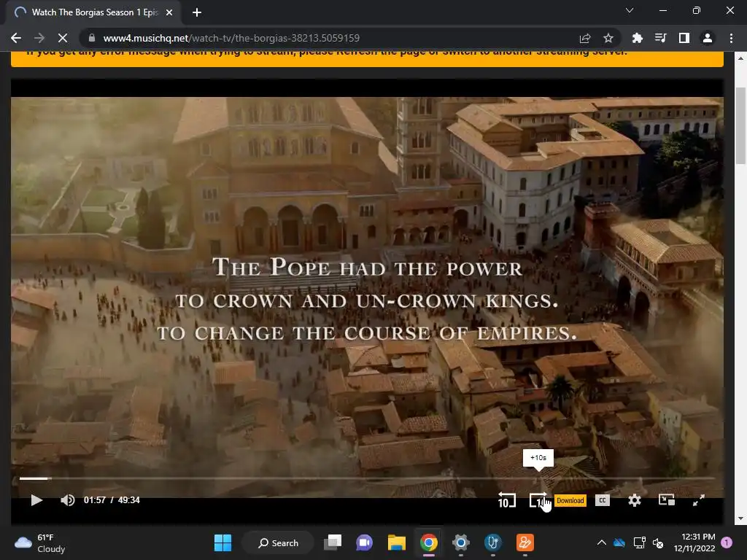
Task: Click the page vertical scrollbar
Action: [x=740, y=125]
